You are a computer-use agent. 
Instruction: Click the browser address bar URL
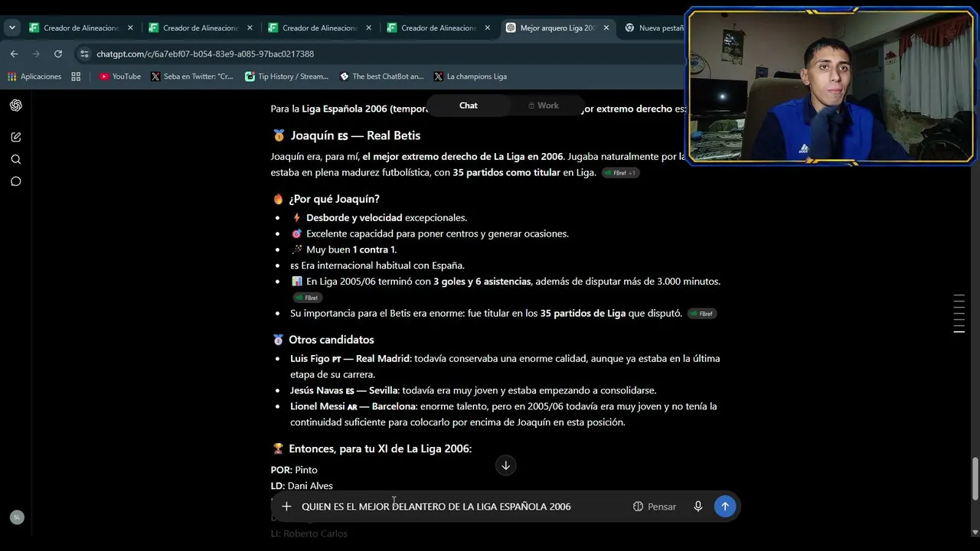(x=205, y=54)
